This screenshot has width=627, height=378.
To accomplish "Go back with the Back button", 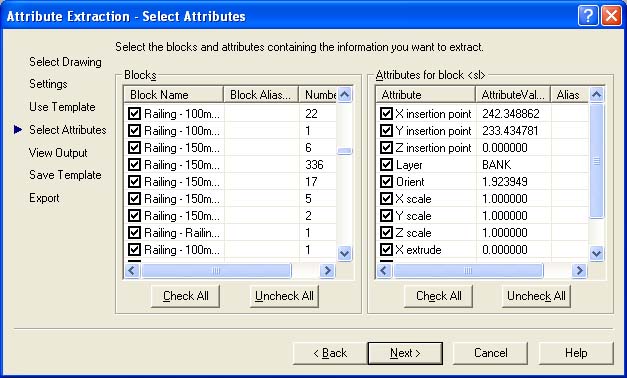I will point(330,353).
